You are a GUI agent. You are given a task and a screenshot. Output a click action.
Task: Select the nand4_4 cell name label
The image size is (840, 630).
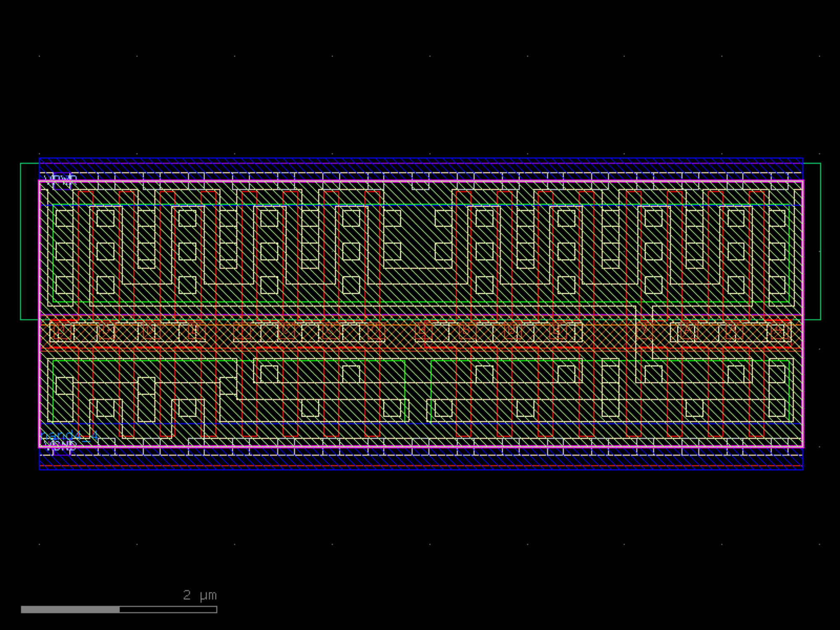click(x=69, y=436)
